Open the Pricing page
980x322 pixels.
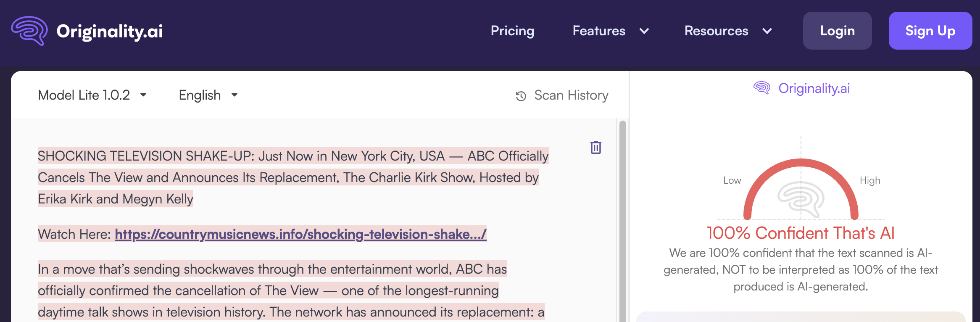tap(512, 31)
